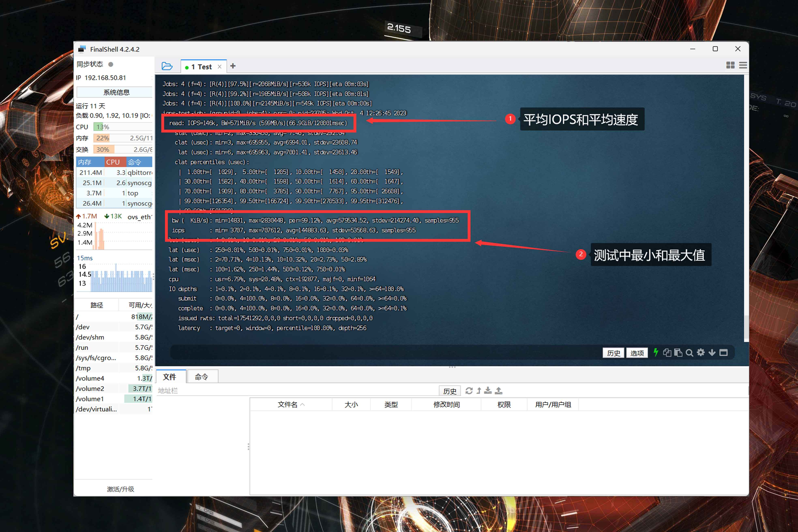Click the terminal 选项 button

[x=637, y=353]
